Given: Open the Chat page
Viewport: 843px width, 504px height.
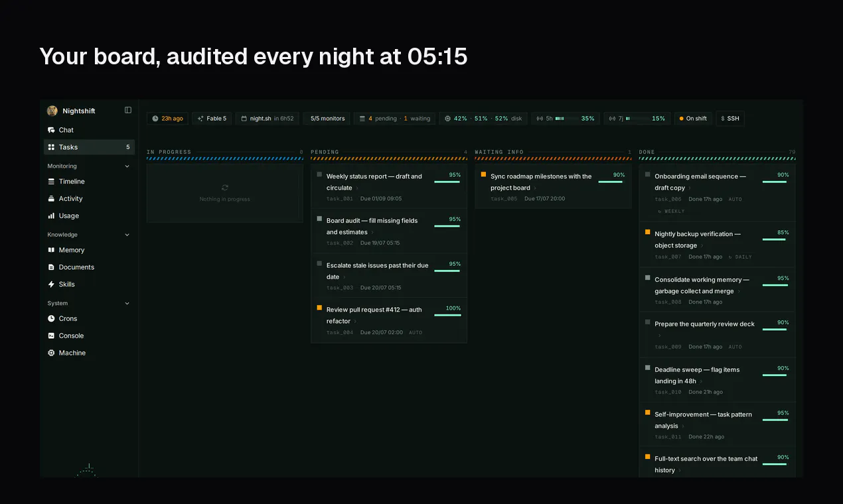Looking at the screenshot, I should coord(89,130).
